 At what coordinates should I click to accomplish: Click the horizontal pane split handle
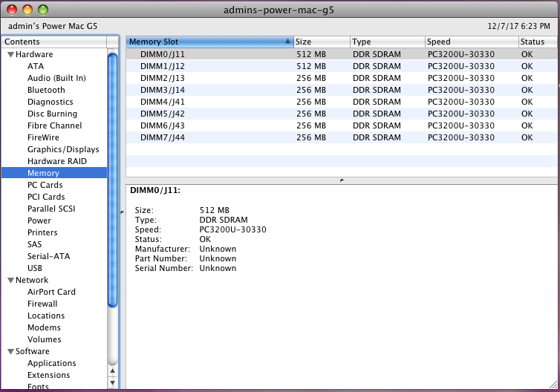(342, 180)
